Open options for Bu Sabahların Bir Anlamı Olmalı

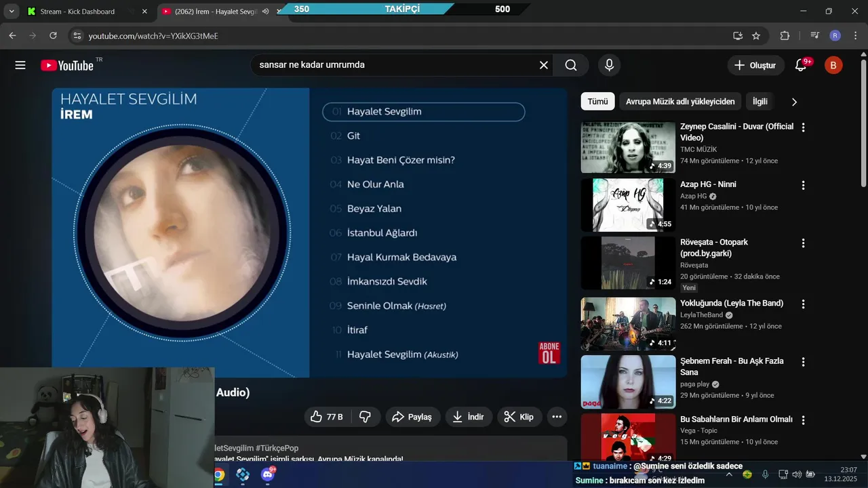803,420
